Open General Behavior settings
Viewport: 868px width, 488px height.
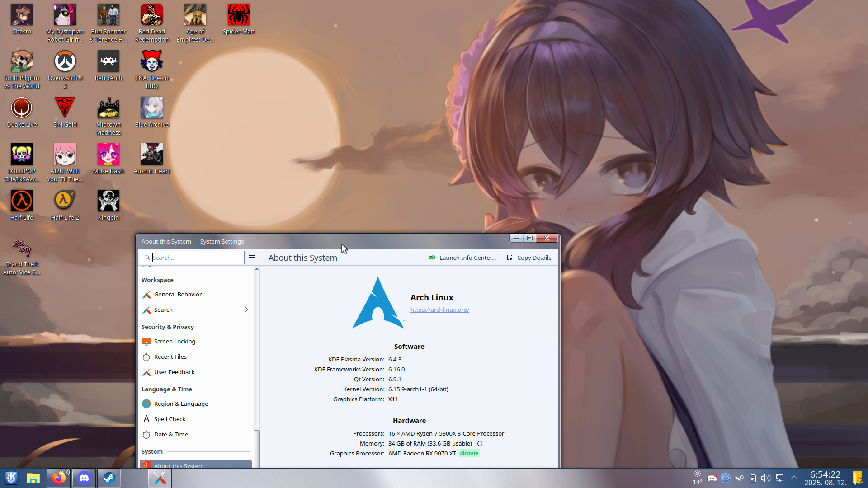click(195, 294)
